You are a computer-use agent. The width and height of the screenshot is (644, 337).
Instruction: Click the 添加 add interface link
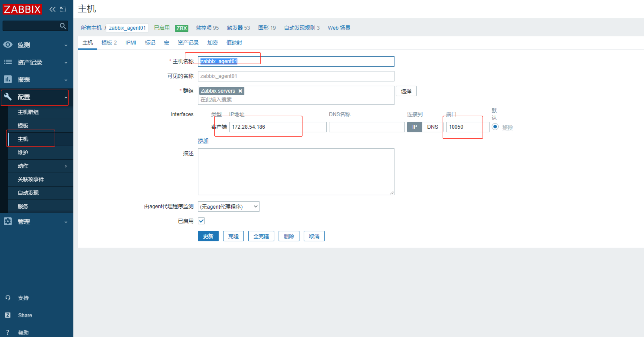pos(203,140)
